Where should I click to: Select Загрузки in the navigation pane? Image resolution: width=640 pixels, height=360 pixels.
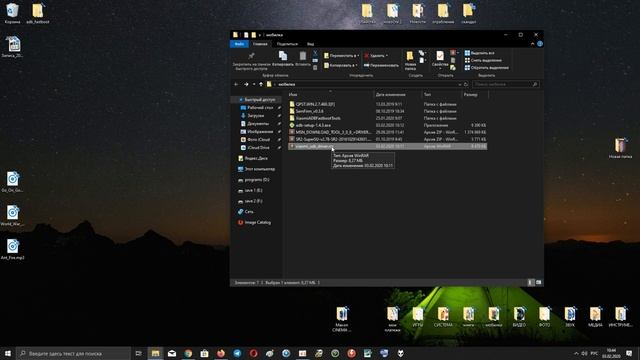click(256, 116)
